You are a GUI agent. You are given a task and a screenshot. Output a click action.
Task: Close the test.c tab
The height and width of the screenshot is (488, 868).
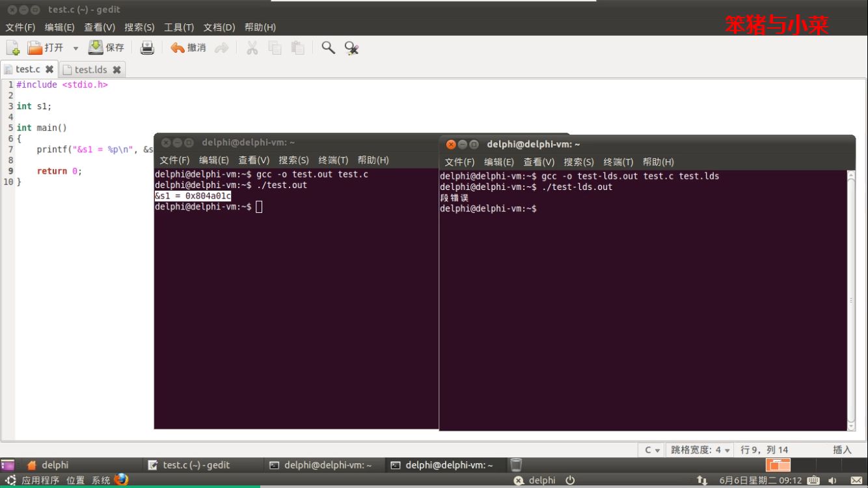click(x=49, y=69)
